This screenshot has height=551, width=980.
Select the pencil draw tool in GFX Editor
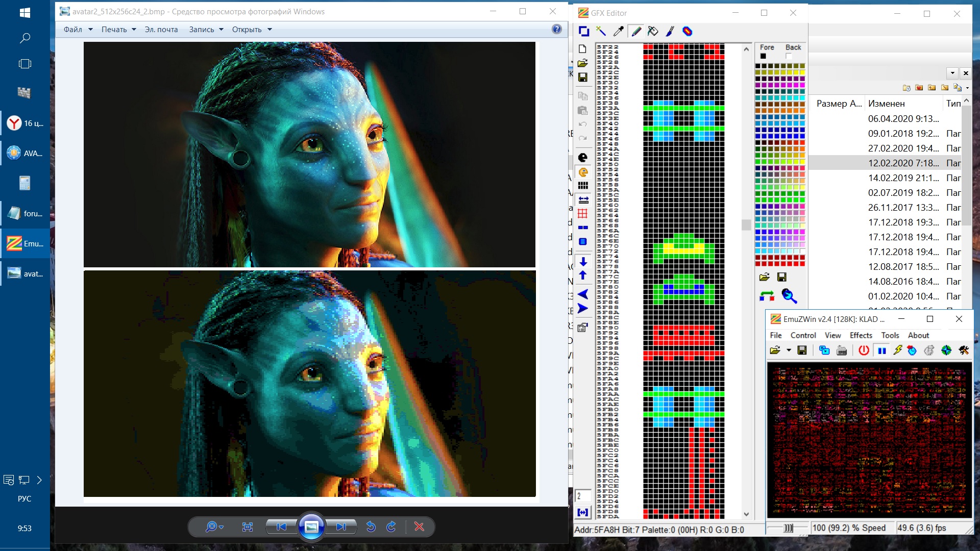(x=636, y=32)
